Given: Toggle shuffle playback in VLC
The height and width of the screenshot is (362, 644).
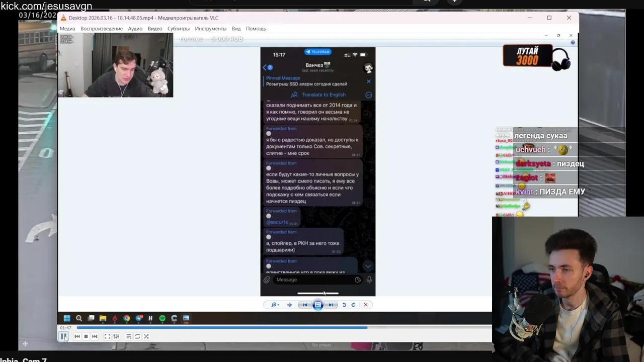Looking at the screenshot, I should coord(146,336).
